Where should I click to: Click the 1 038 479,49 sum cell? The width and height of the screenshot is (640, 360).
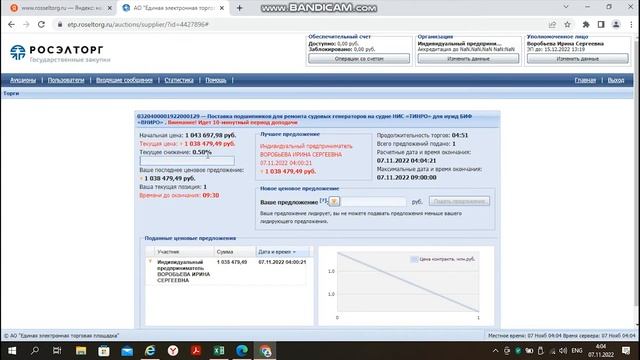tap(232, 262)
